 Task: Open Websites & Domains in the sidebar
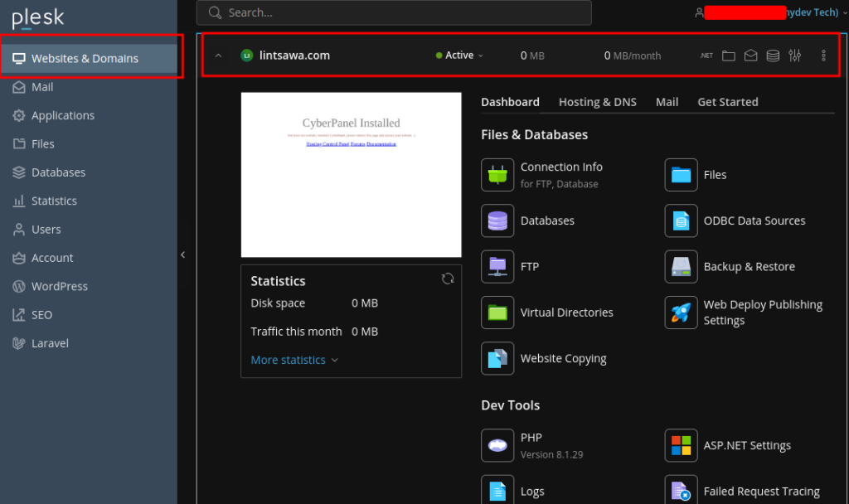coord(89,59)
